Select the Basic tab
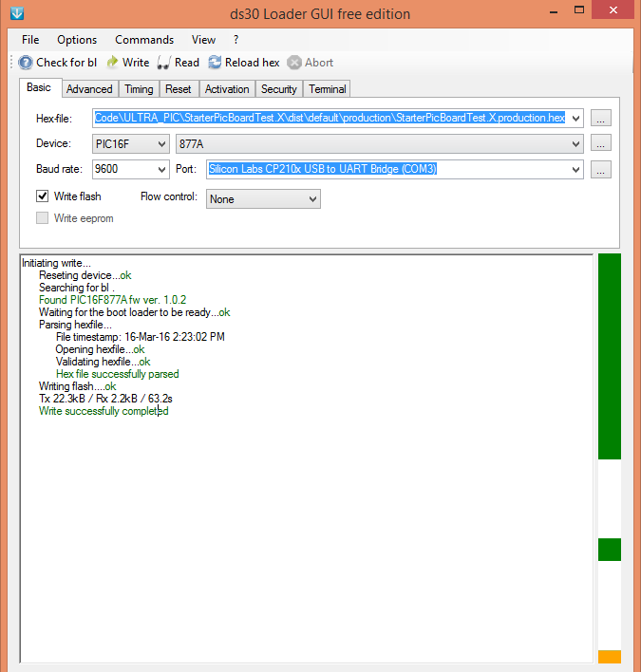 pyautogui.click(x=39, y=87)
